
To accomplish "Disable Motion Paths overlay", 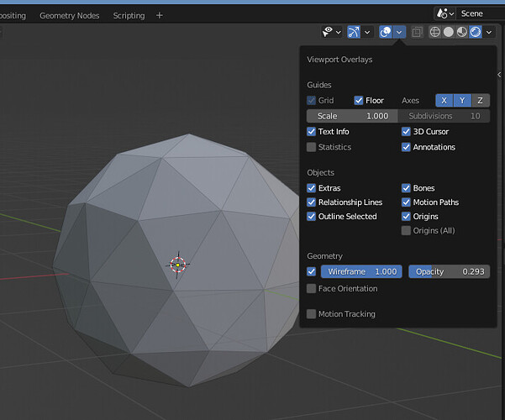I will click(406, 202).
